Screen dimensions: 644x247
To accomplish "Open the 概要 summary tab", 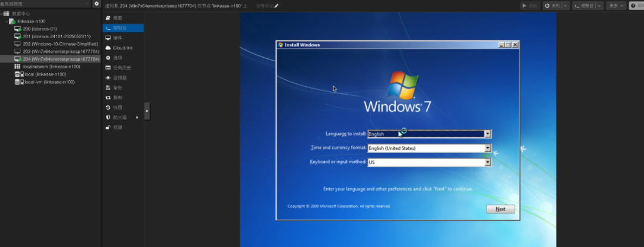I will (123, 18).
